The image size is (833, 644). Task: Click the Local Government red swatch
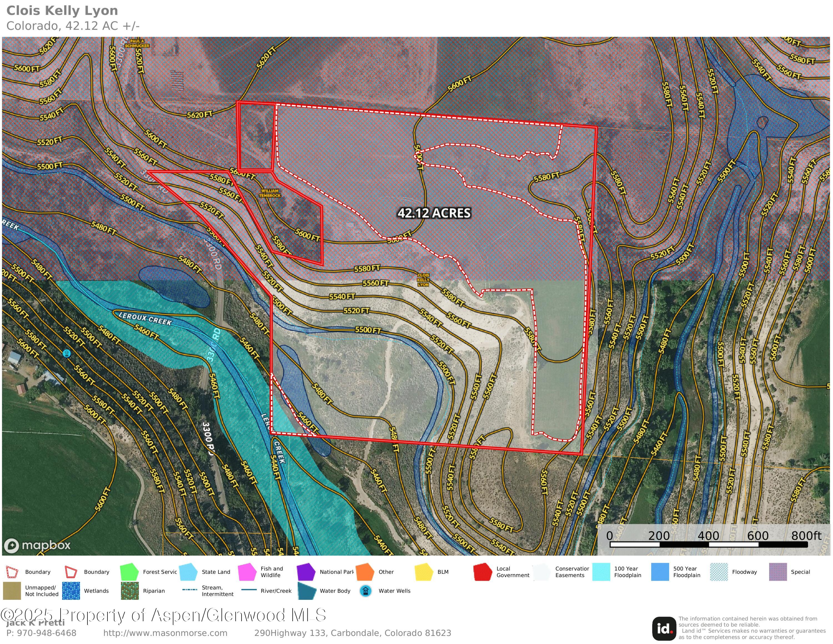pos(483,572)
